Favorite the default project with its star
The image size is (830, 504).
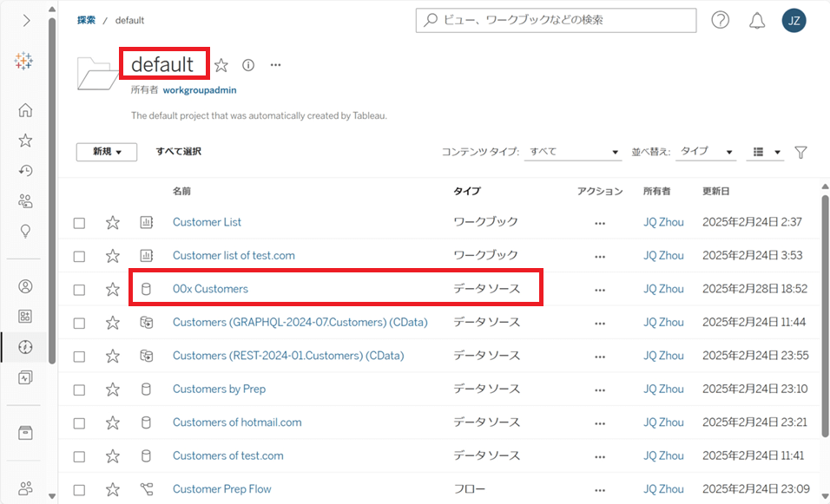pyautogui.click(x=221, y=64)
